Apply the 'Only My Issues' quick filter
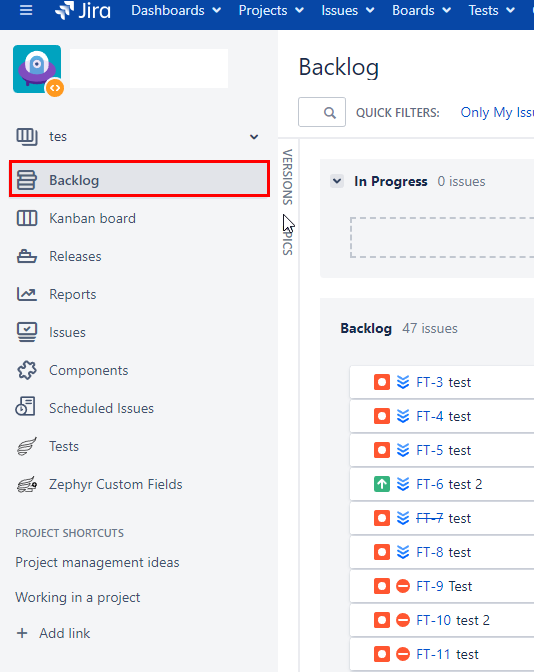 (x=497, y=112)
